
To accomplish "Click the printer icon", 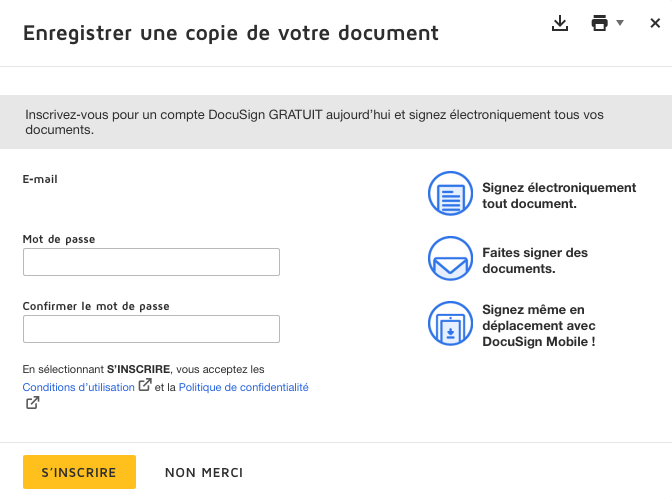I will [600, 23].
